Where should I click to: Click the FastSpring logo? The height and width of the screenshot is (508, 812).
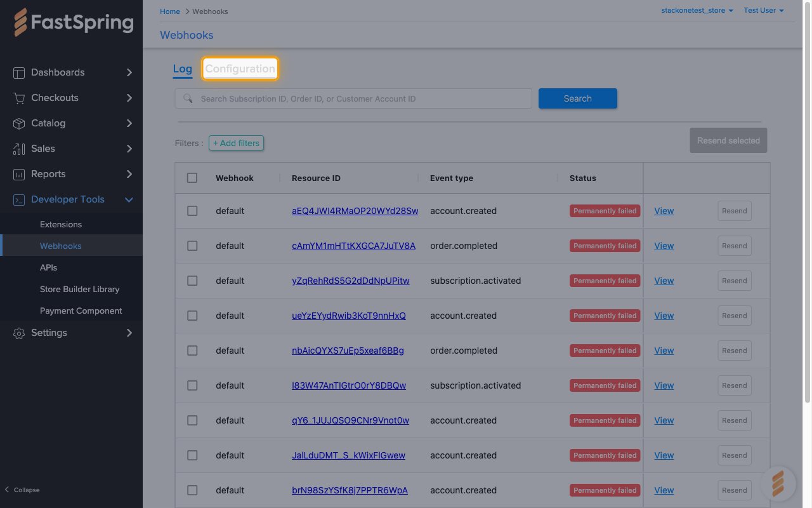pos(74,22)
